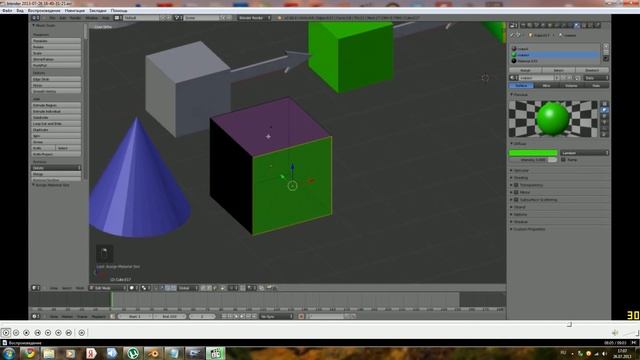Collapse the Preview panel
The width and height of the screenshot is (640, 360).
coord(519,95)
